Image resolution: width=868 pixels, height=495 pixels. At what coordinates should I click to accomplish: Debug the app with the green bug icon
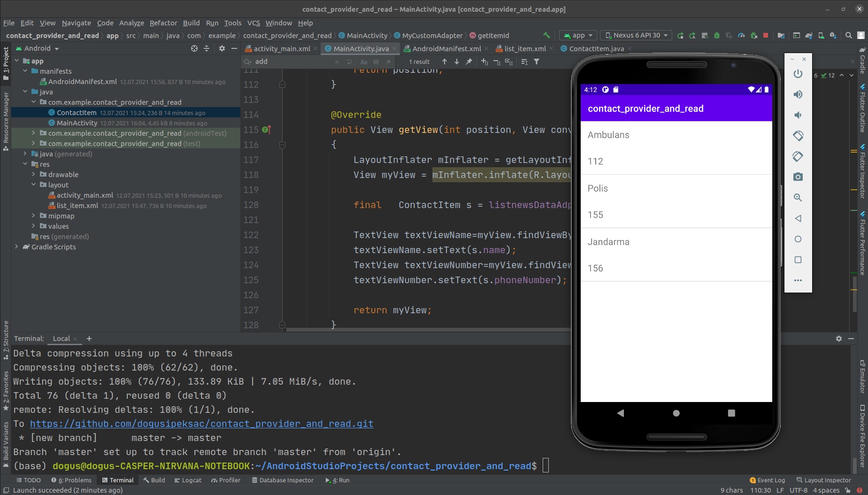tap(716, 35)
